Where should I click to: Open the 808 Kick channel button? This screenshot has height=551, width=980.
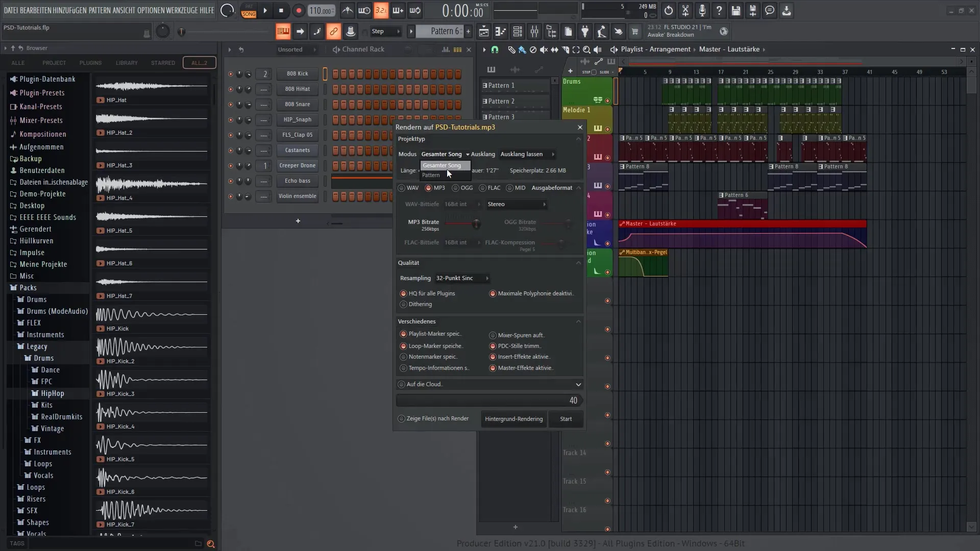pyautogui.click(x=298, y=73)
